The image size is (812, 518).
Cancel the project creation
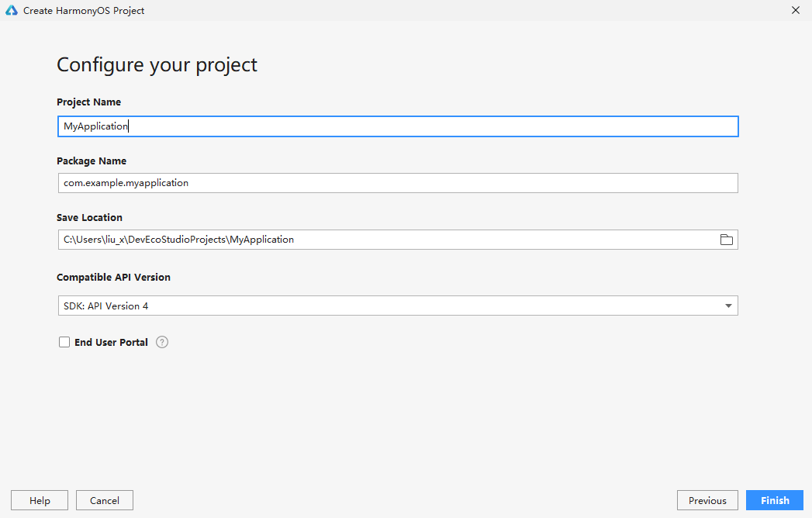click(105, 500)
